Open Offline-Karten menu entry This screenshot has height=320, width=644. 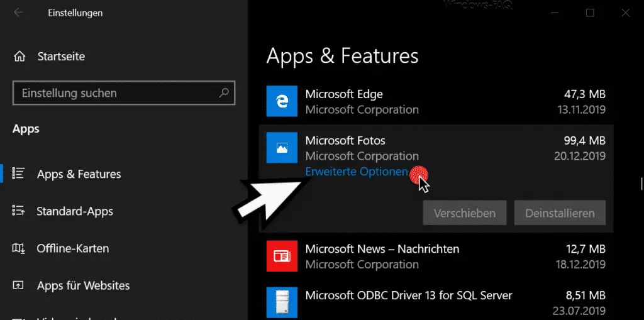click(x=73, y=248)
